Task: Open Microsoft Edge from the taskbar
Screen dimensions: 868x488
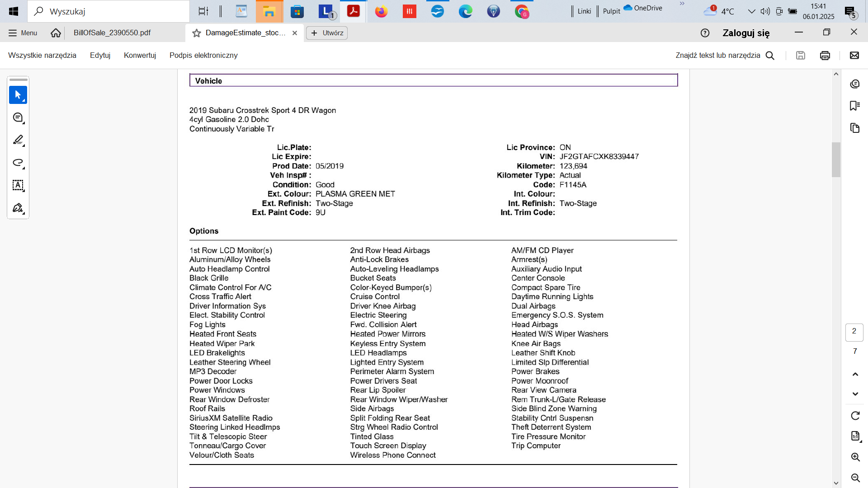Action: (466, 11)
